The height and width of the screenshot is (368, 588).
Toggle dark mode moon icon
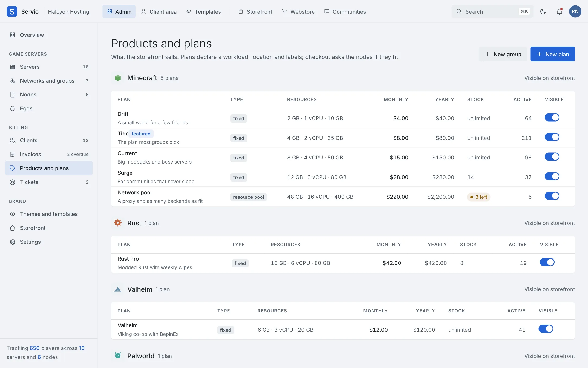click(x=543, y=11)
